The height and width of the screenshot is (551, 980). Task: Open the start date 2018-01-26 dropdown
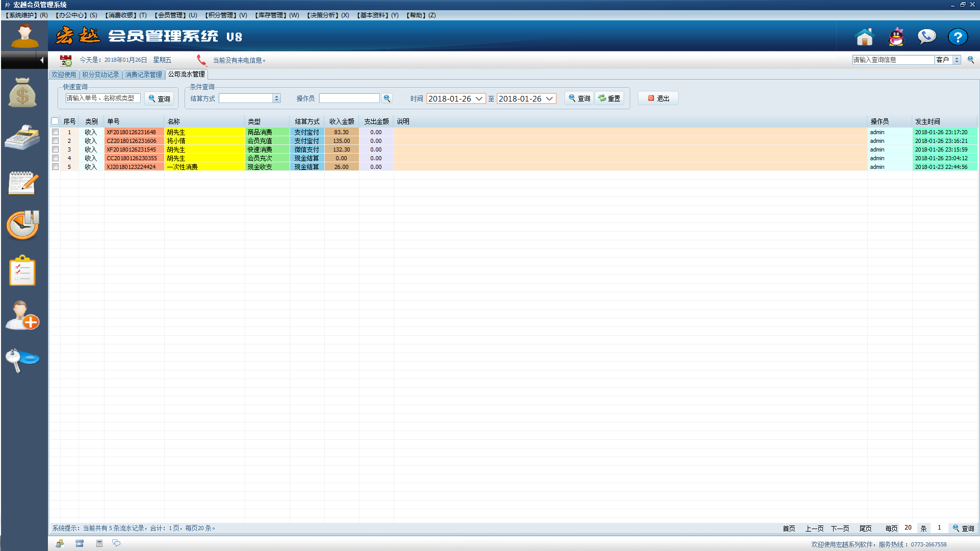(478, 98)
